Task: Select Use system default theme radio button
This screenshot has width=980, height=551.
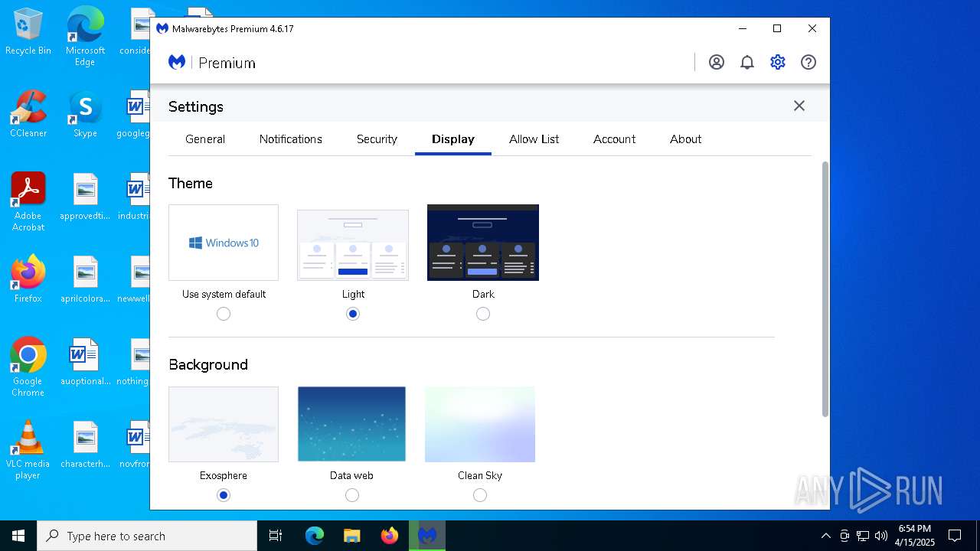Action: [x=224, y=314]
